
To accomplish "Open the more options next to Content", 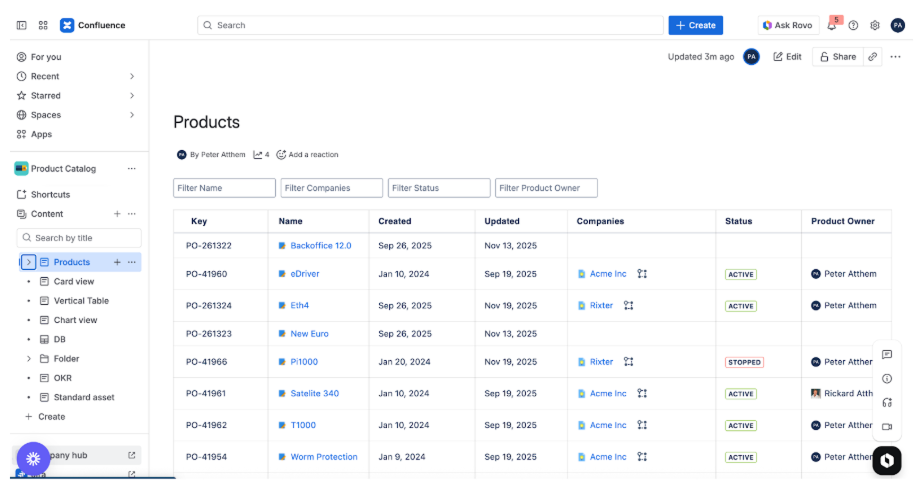I will [x=131, y=214].
